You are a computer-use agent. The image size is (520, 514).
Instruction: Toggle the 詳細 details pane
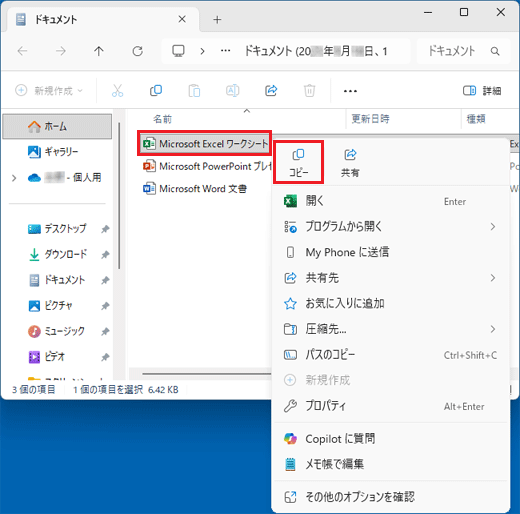tap(482, 90)
